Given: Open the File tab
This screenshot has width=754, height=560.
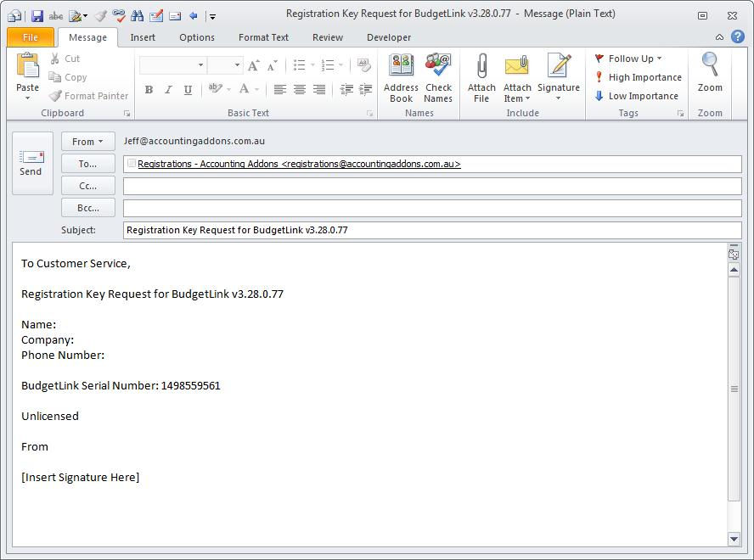Looking at the screenshot, I should 31,37.
